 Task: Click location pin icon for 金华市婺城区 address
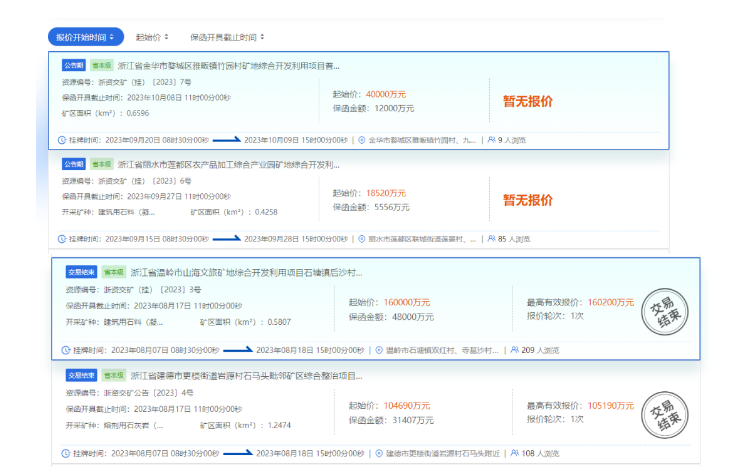(x=362, y=141)
